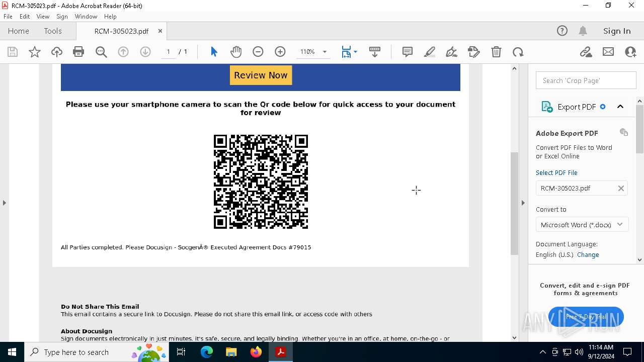
Task: Click the QR code image
Action: coord(261,182)
